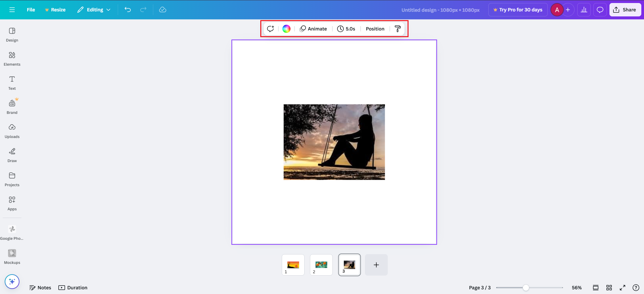Open the Duration panel
The height and width of the screenshot is (294, 644).
tap(73, 288)
